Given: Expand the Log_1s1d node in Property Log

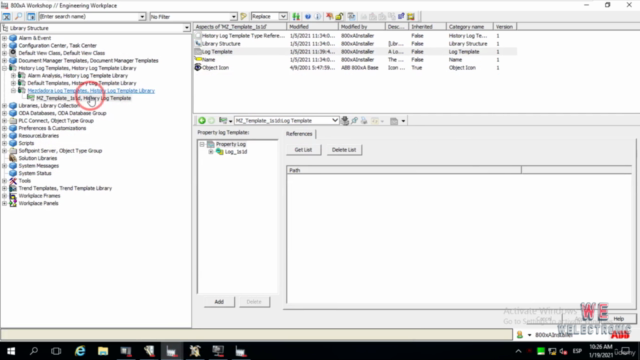Looking at the screenshot, I should tap(211, 152).
